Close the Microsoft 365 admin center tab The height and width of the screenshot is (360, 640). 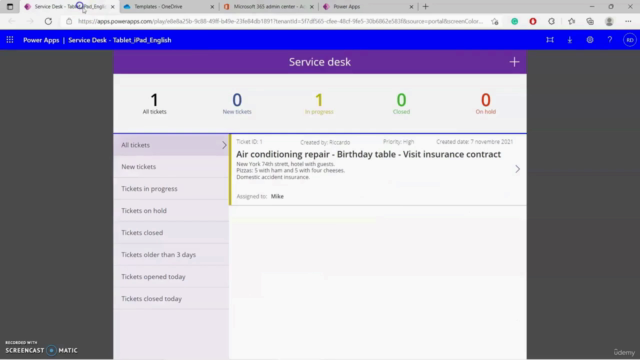point(312,7)
